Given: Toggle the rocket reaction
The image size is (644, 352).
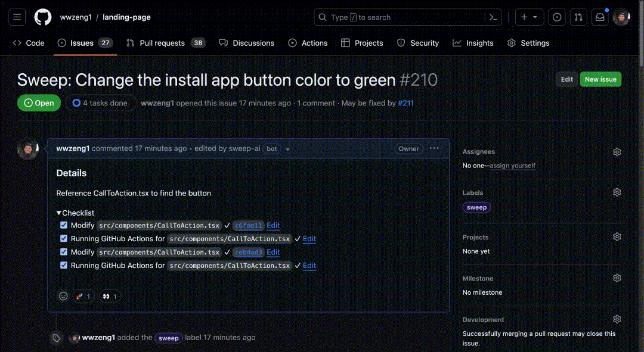Looking at the screenshot, I should [83, 296].
